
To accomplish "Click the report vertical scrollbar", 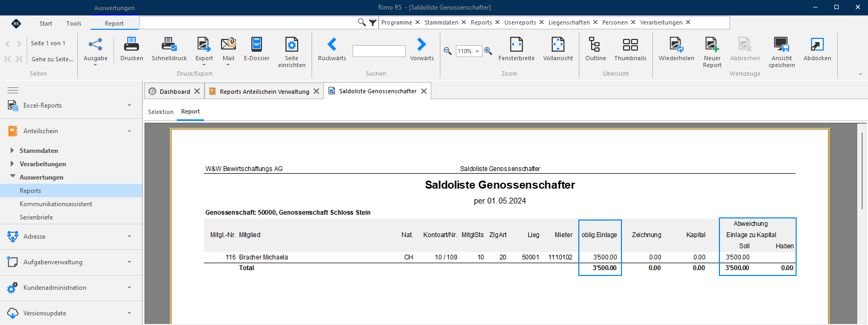I will pyautogui.click(x=862, y=170).
